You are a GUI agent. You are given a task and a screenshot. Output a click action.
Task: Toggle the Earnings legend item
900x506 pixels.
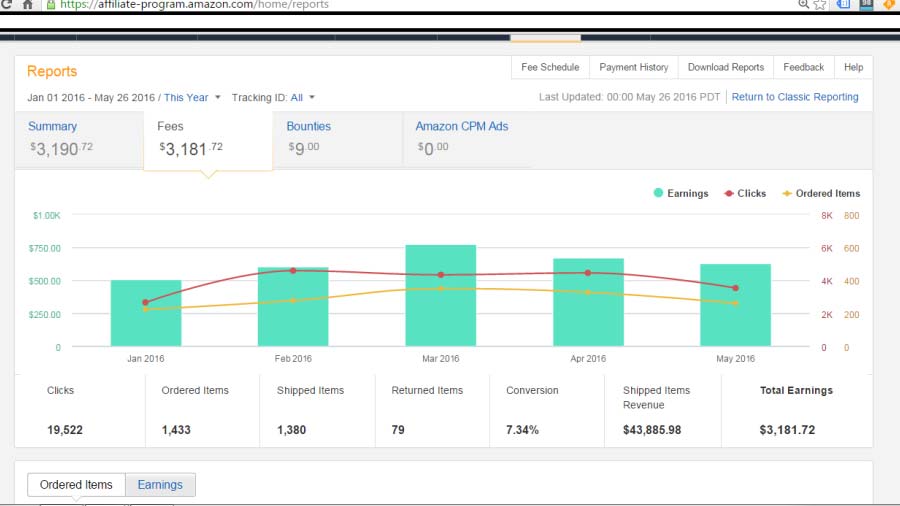point(681,193)
